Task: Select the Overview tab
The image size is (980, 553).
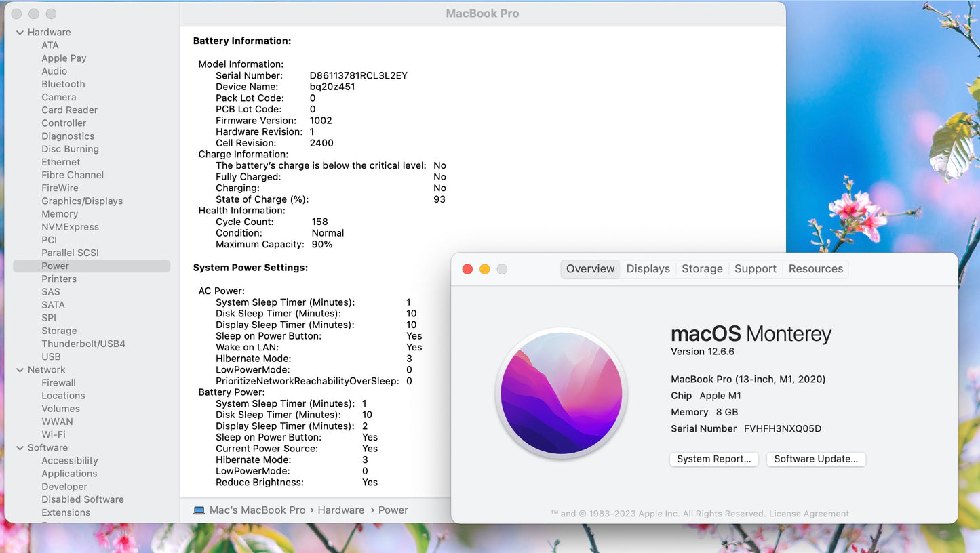Action: [x=589, y=268]
